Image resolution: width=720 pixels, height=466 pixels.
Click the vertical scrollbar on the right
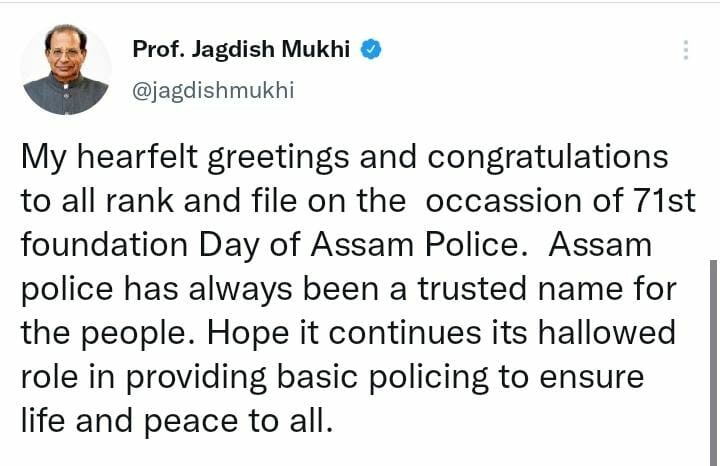714,363
